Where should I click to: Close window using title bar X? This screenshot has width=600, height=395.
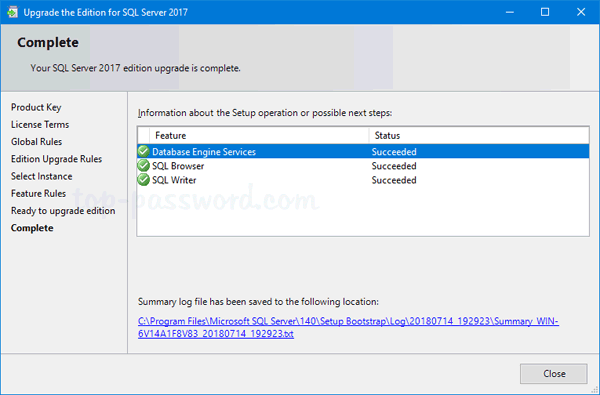581,12
